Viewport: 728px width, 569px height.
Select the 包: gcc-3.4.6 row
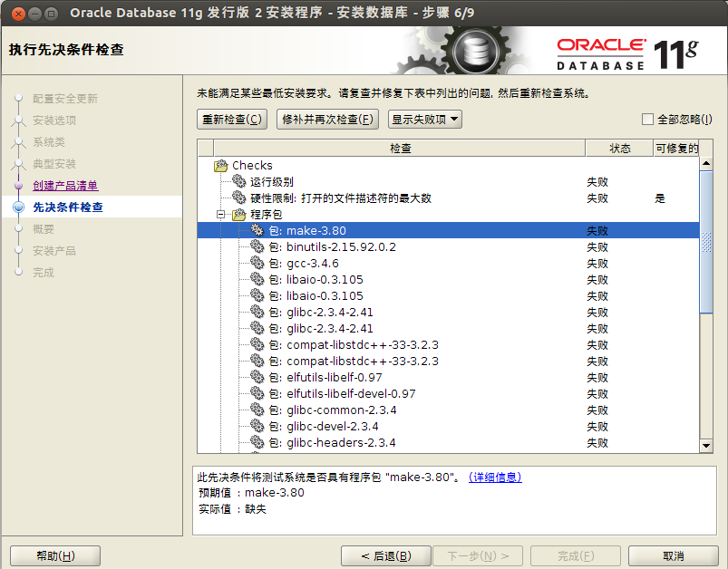tap(448, 263)
